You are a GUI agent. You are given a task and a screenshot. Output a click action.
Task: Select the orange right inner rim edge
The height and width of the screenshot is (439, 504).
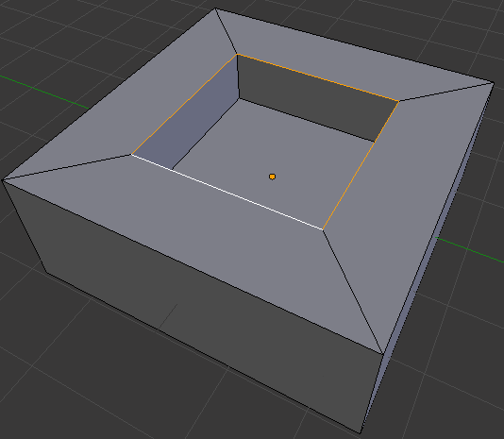click(x=361, y=165)
